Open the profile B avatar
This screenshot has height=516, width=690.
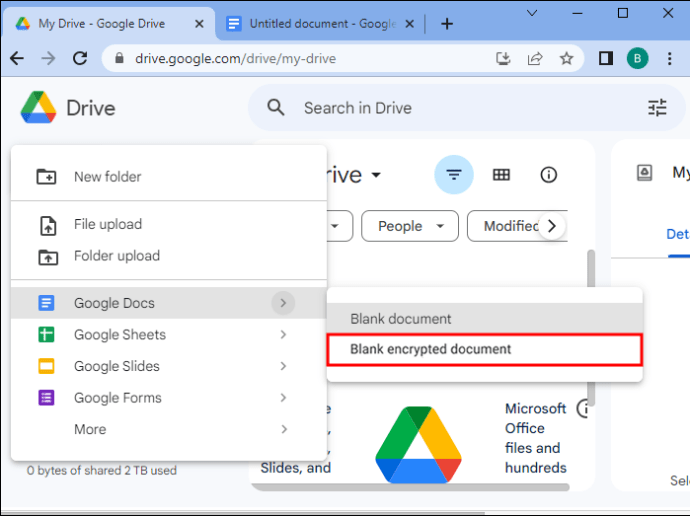tap(637, 58)
